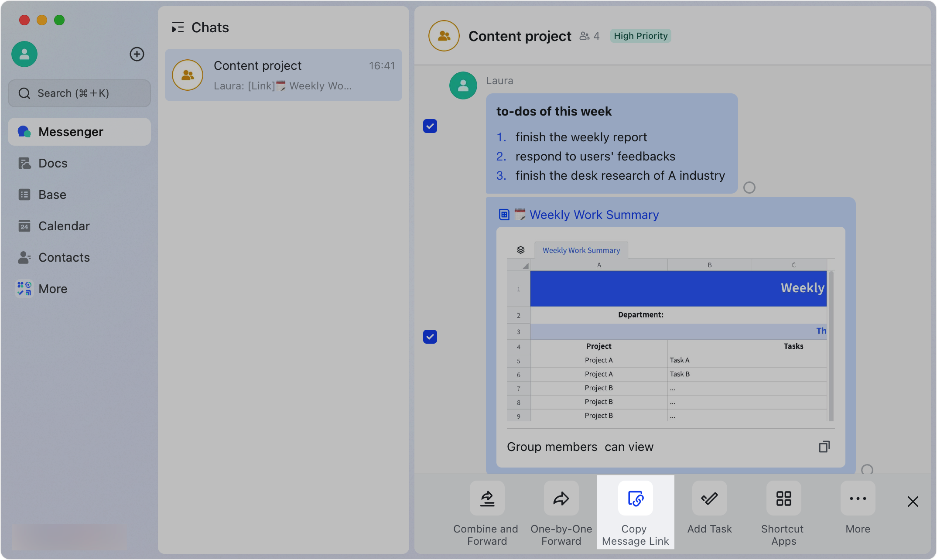937x560 pixels.
Task: Uncheck the Weekly Work Summary message checkbox
Action: 430,337
